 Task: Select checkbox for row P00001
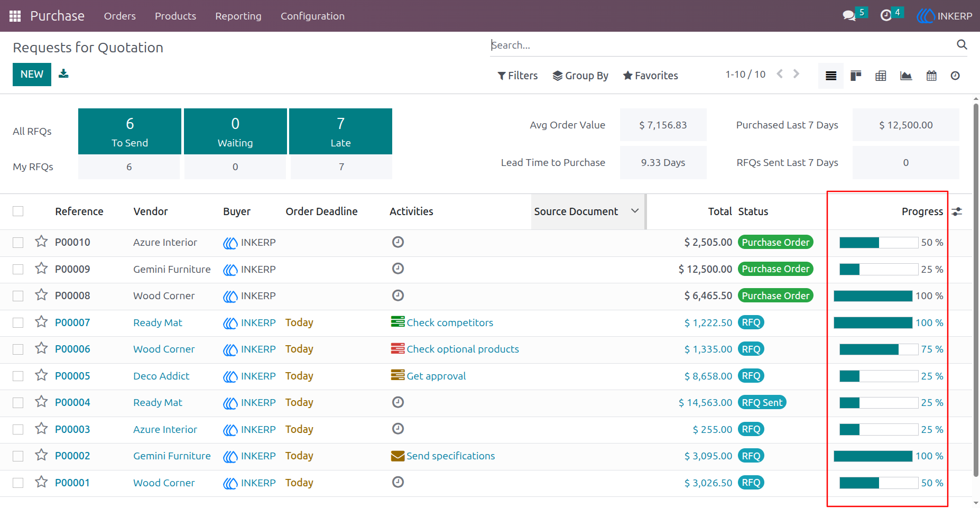tap(18, 483)
